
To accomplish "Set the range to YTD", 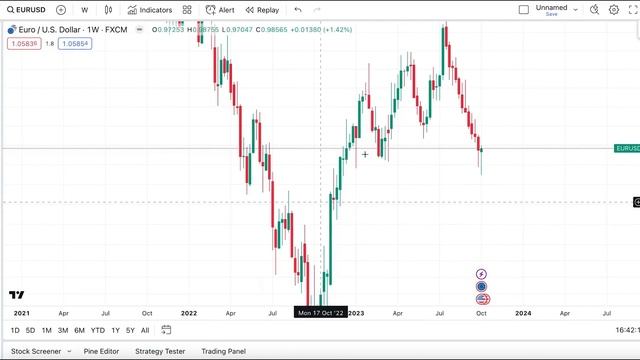I will (98, 331).
